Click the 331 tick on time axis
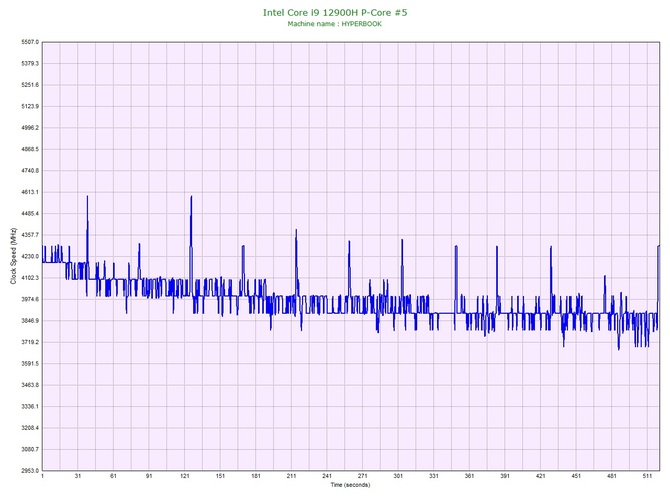The image size is (670, 502). click(434, 476)
